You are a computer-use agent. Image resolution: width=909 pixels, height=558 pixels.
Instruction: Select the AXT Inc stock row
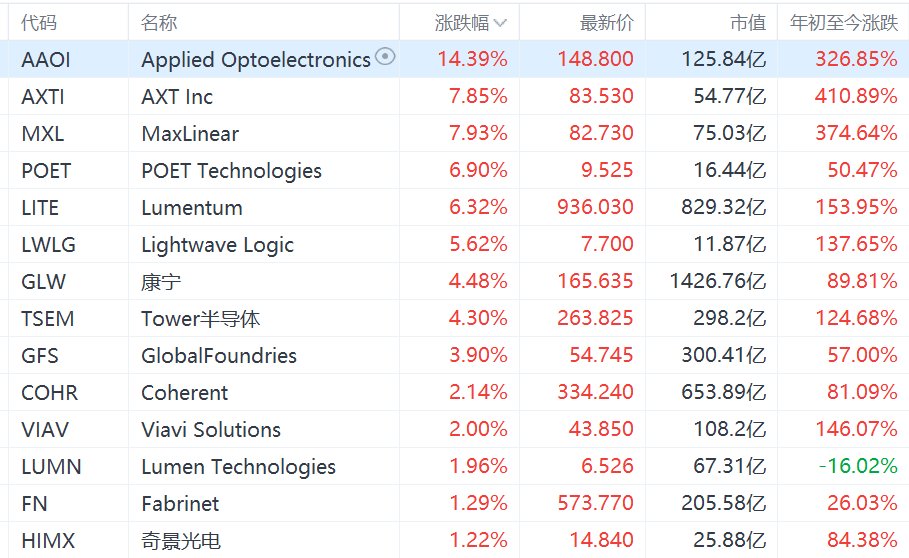pos(454,96)
